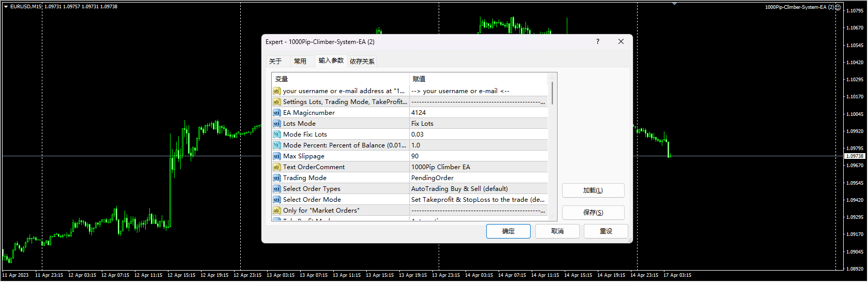Viewport: 868px width, 282px height.
Task: Click the 取消 button
Action: [557, 231]
